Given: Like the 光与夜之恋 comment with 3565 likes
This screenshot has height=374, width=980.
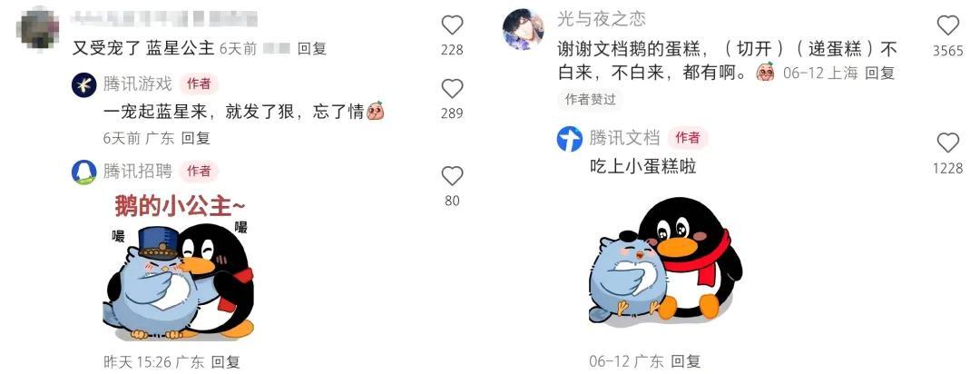Looking at the screenshot, I should coord(948,25).
